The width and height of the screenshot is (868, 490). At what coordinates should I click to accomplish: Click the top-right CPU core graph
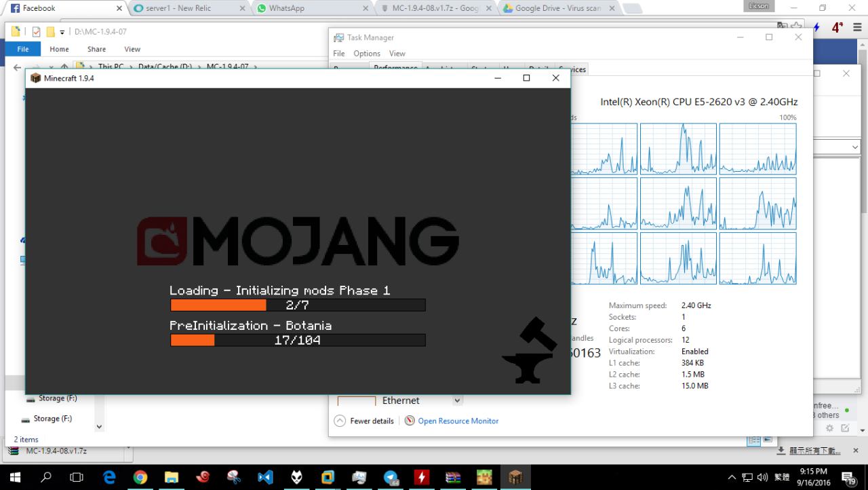click(x=758, y=149)
